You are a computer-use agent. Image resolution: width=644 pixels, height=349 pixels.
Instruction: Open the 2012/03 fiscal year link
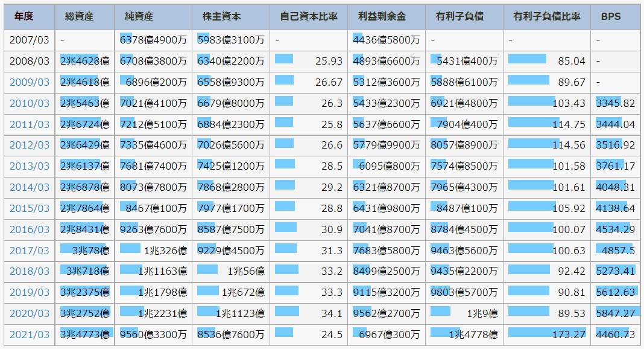coord(29,145)
